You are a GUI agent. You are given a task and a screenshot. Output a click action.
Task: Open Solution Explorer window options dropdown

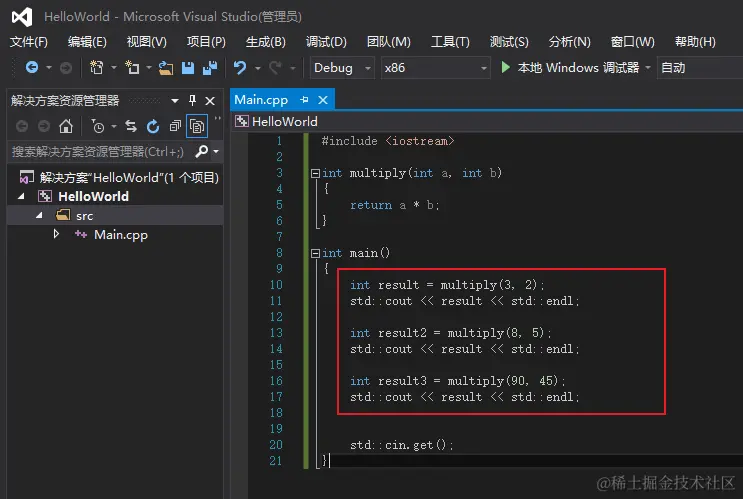[x=174, y=100]
